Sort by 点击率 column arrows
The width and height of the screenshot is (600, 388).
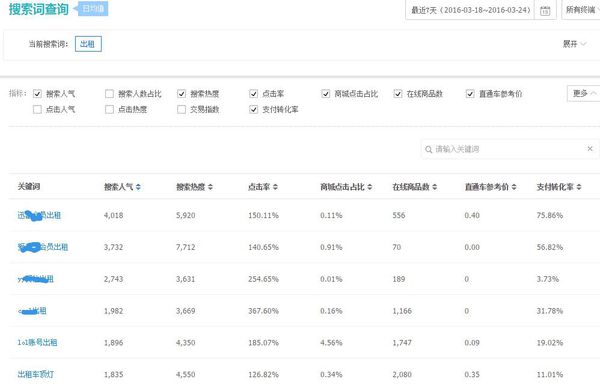point(275,187)
